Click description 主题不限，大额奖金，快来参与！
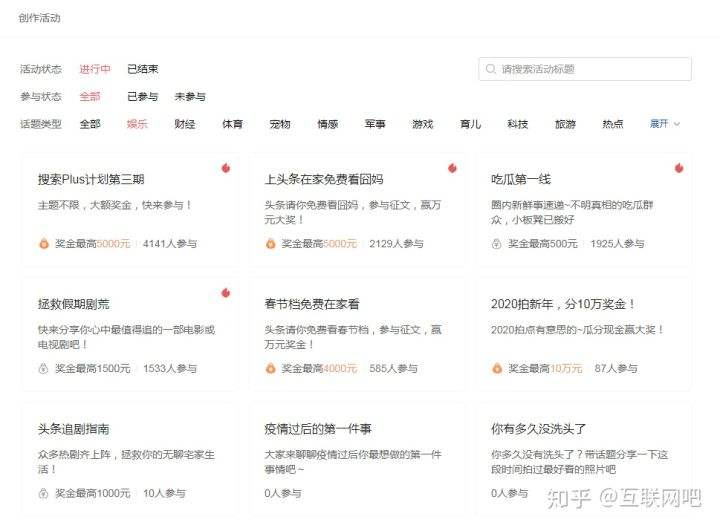Viewport: 720px width, 528px height. 115,205
